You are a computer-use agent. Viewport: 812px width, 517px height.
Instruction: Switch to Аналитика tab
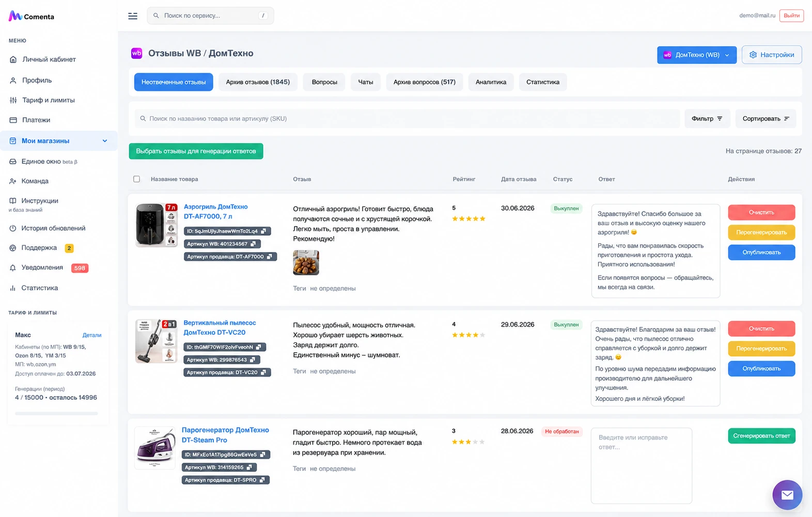pyautogui.click(x=491, y=82)
